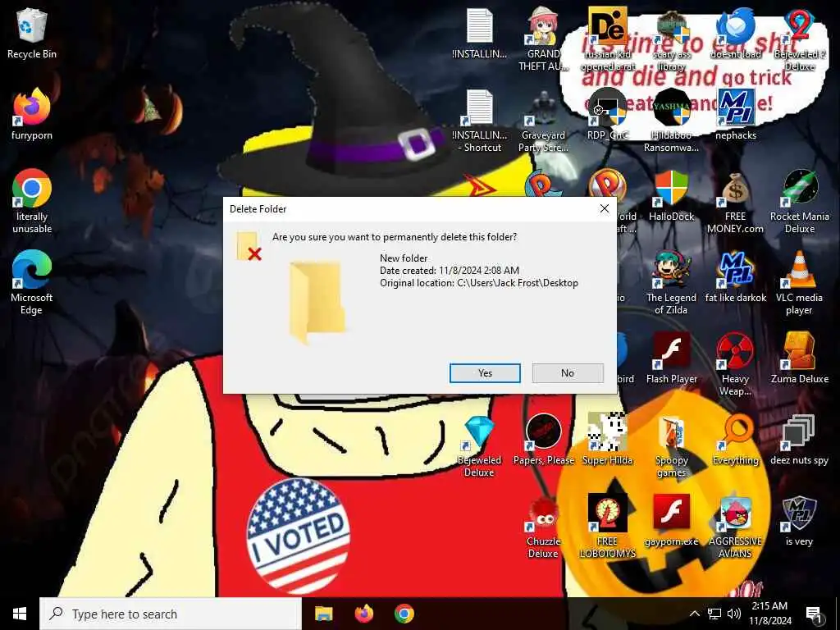Select the nephacks desktop icon
The image size is (840, 630).
(736, 114)
